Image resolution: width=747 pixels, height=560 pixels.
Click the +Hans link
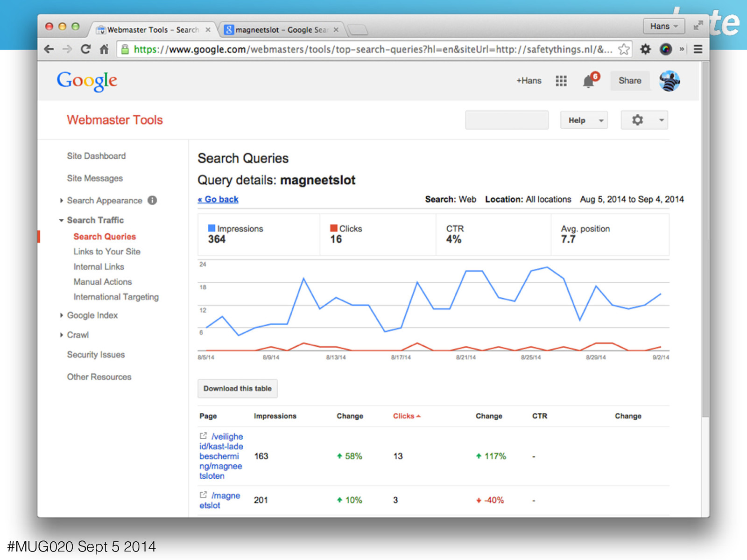pos(529,81)
